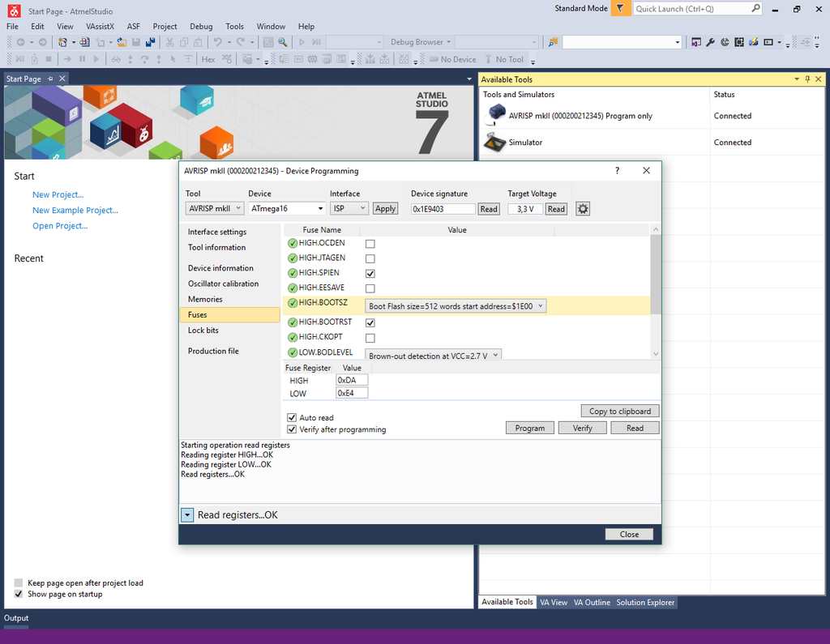Click the help question mark in dialog
Image resolution: width=830 pixels, height=644 pixels.
pyautogui.click(x=617, y=170)
